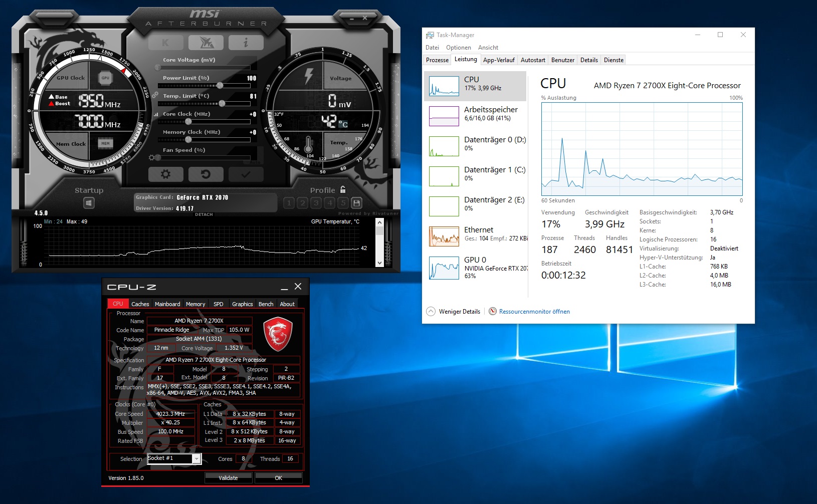
Task: Open voltage/frequency curve editor bars icon
Action: [156, 114]
